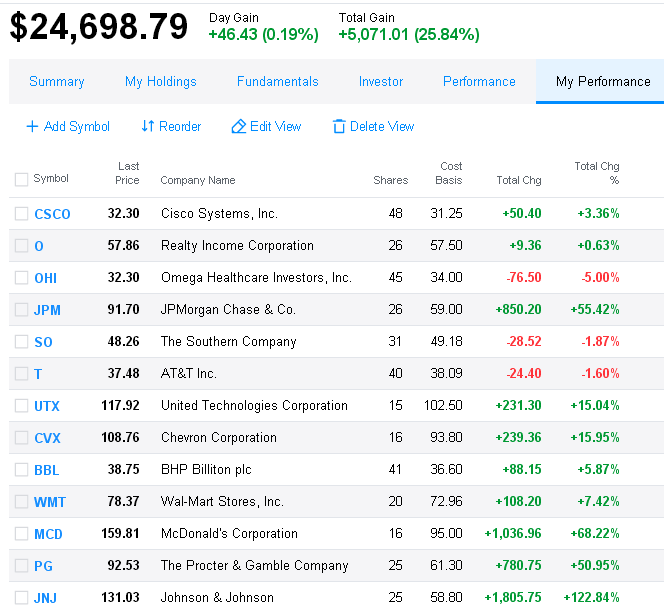Click the plus icon beside Add Symbol
The image size is (664, 611).
(x=32, y=126)
